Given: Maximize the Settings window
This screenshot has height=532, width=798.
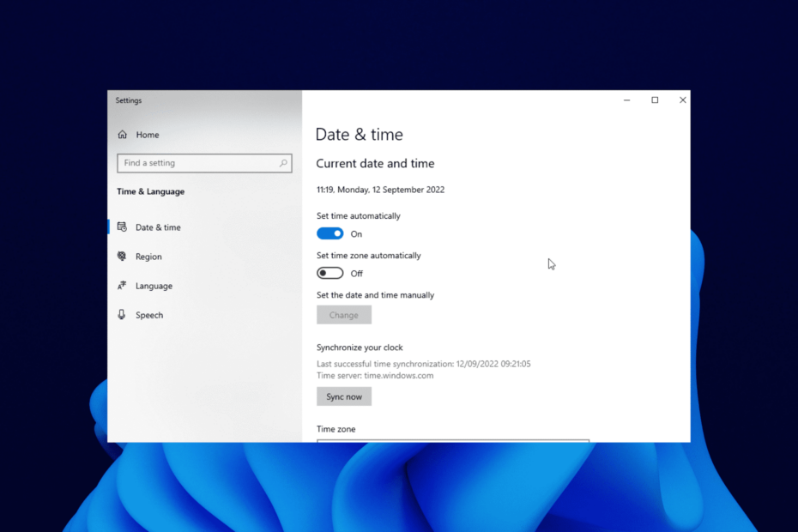Looking at the screenshot, I should (655, 100).
